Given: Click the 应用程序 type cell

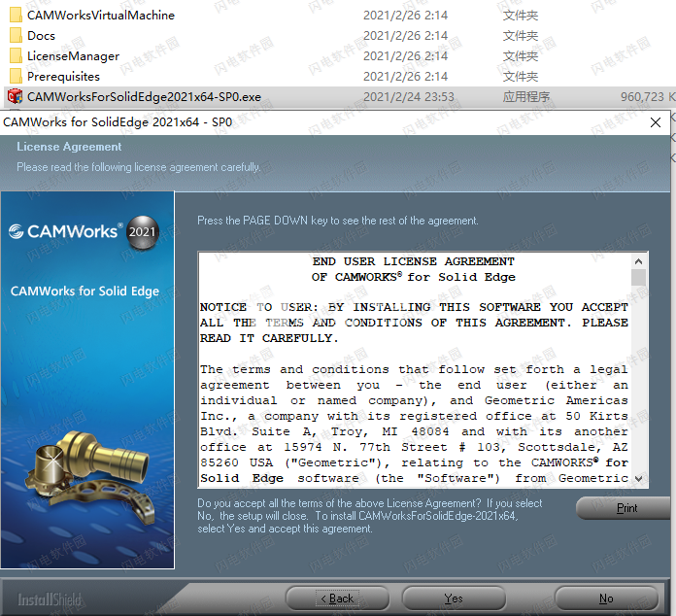Looking at the screenshot, I should click(x=526, y=96).
